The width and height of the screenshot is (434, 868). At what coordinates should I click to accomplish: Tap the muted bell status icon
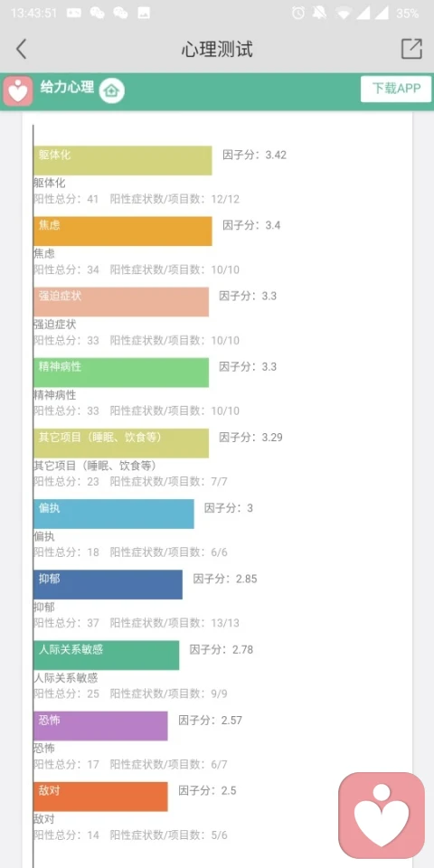[319, 14]
